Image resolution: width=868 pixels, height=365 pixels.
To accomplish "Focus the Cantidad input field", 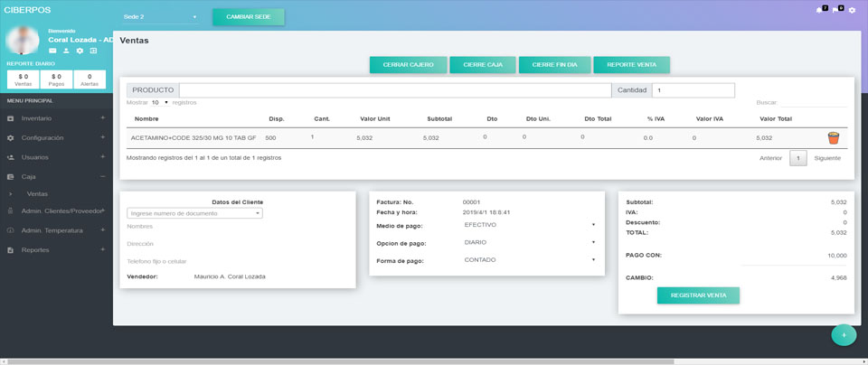I will (x=693, y=90).
